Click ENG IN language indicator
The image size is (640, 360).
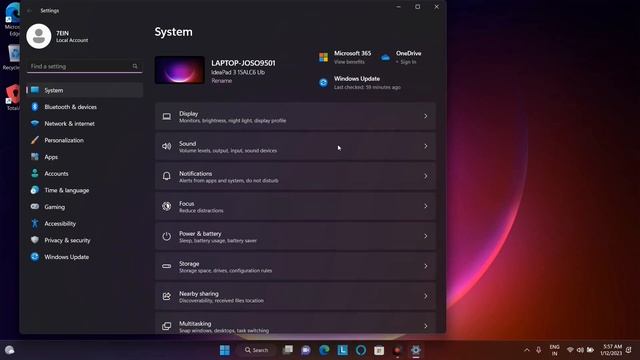pos(554,350)
